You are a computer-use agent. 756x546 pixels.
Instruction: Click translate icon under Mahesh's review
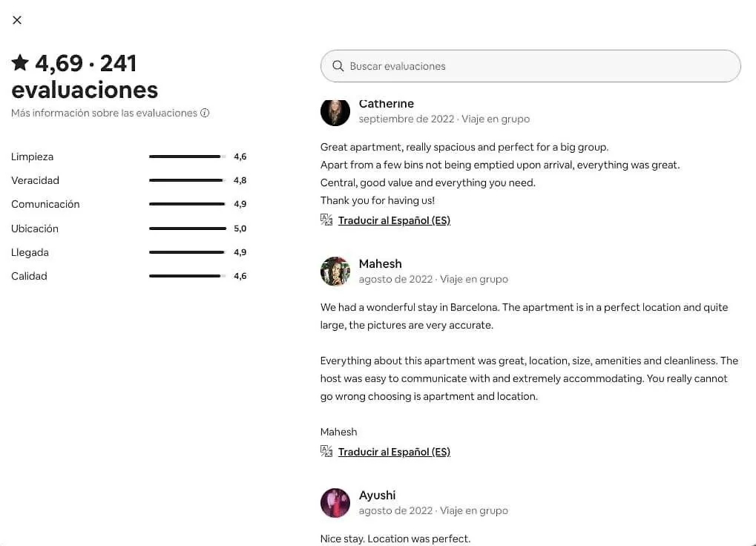326,451
